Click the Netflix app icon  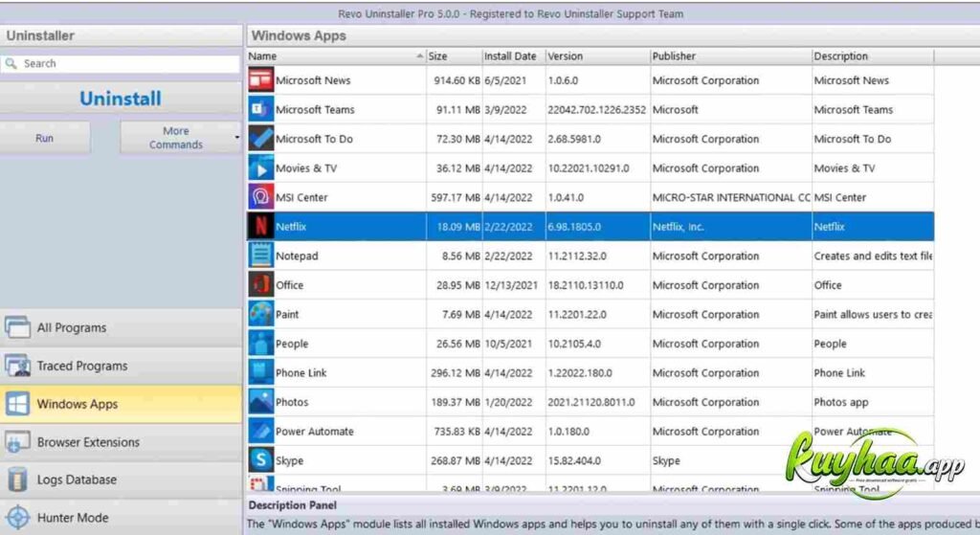point(260,226)
